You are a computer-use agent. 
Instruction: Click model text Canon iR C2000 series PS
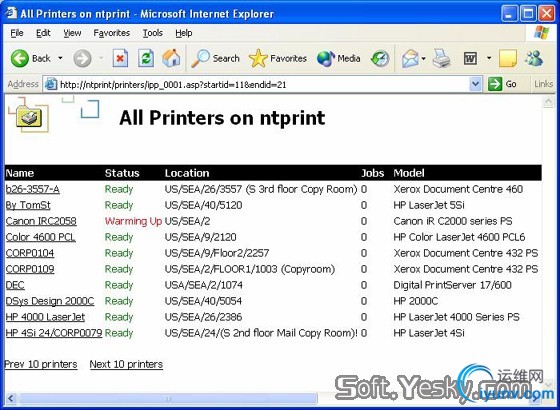[x=453, y=221]
